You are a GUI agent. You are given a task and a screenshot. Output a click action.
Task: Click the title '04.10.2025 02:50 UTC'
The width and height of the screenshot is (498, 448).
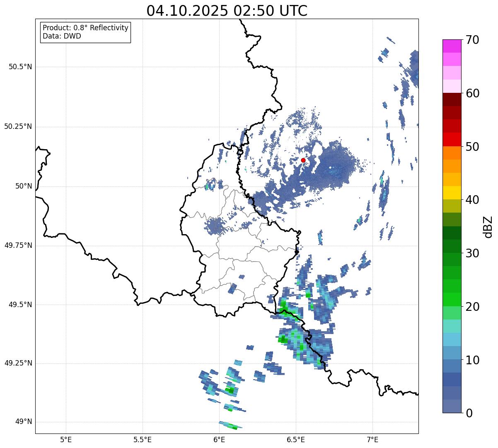tap(227, 11)
